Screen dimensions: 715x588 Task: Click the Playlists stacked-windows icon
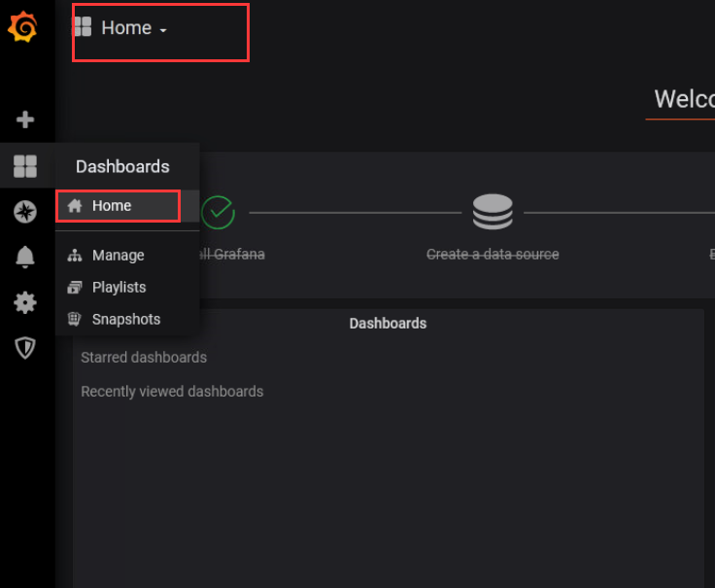[x=75, y=287]
